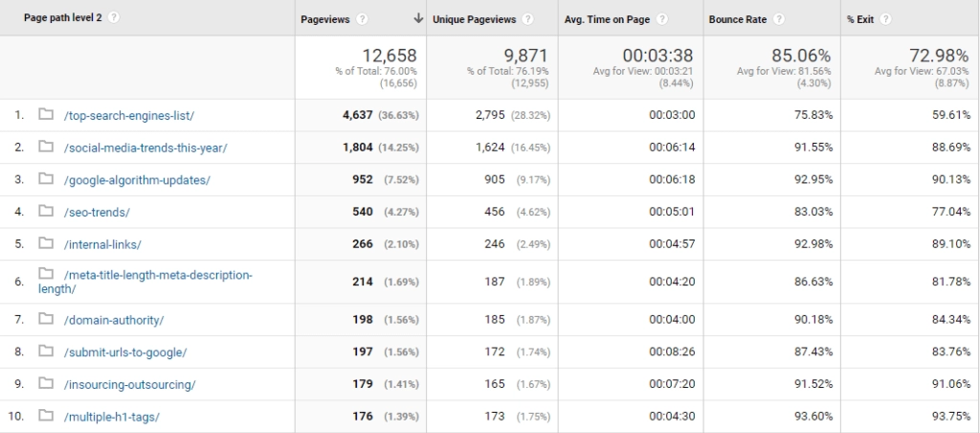Image resolution: width=980 pixels, height=433 pixels.
Task: Open the /internal-links/ page path
Action: click(x=102, y=244)
